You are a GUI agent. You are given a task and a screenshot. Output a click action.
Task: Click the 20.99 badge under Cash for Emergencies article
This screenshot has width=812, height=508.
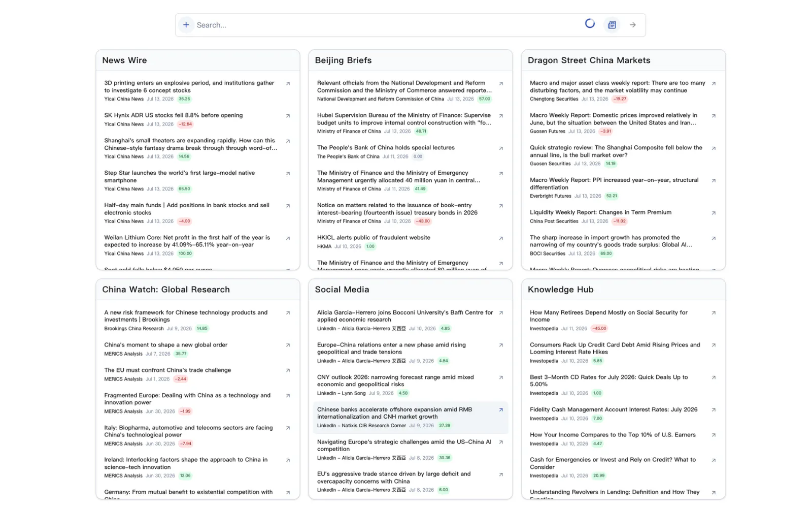[x=599, y=476]
